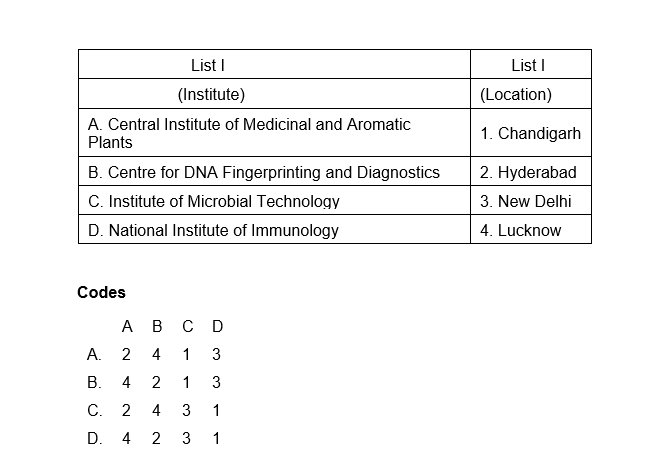This screenshot has width=653, height=461.
Task: Click the "(Location)" subheading cell
Action: [516, 95]
